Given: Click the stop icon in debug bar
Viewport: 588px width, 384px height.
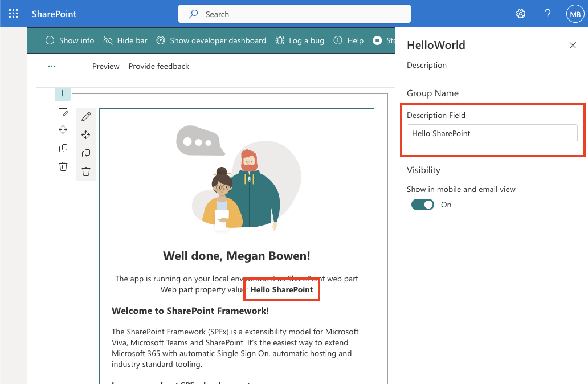Looking at the screenshot, I should (377, 40).
